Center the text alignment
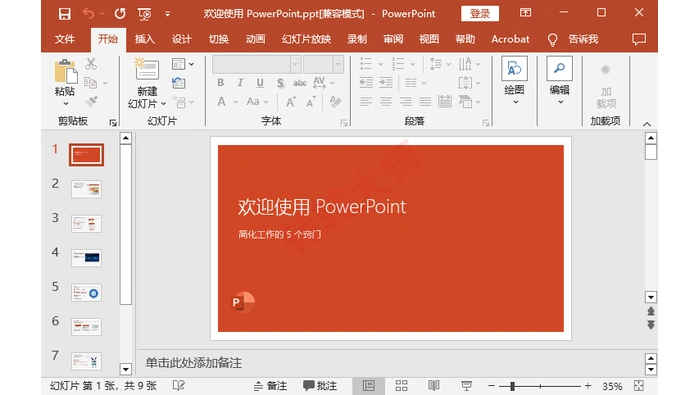This screenshot has height=395, width=700. coord(386,102)
